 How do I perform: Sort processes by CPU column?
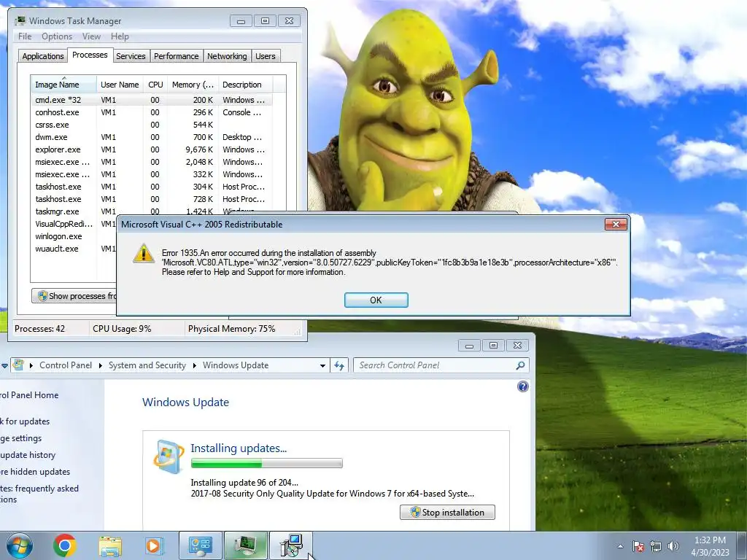(x=155, y=85)
